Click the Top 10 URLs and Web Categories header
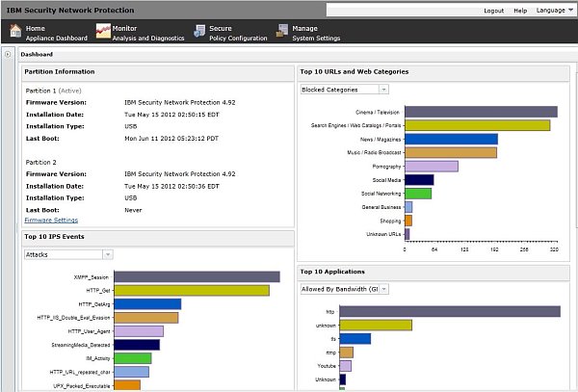Screen dimensions: 578x392 pyautogui.click(x=355, y=72)
